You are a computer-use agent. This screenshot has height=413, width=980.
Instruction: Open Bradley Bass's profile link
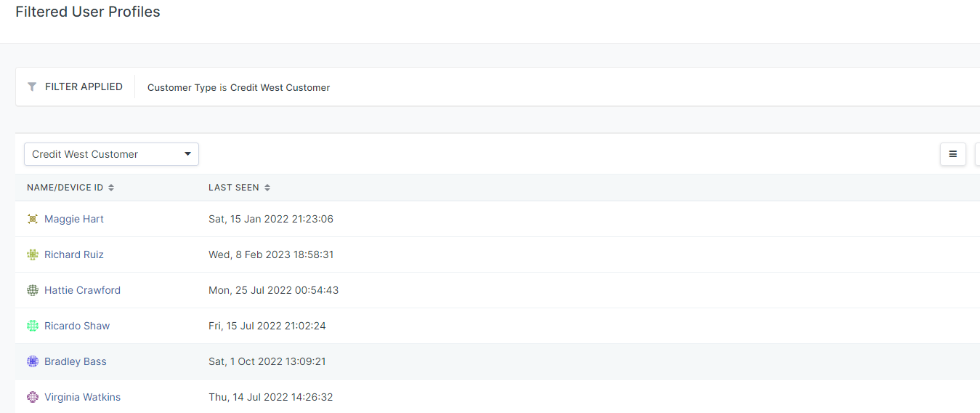76,361
